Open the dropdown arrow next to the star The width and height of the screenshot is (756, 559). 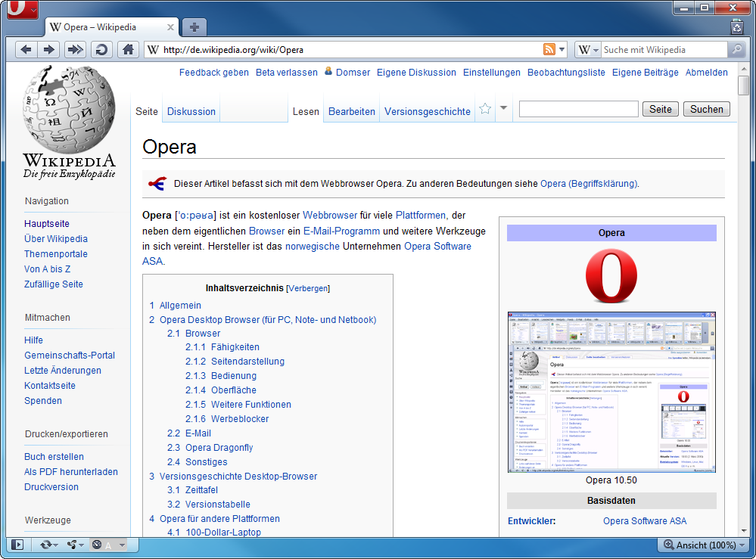point(503,108)
